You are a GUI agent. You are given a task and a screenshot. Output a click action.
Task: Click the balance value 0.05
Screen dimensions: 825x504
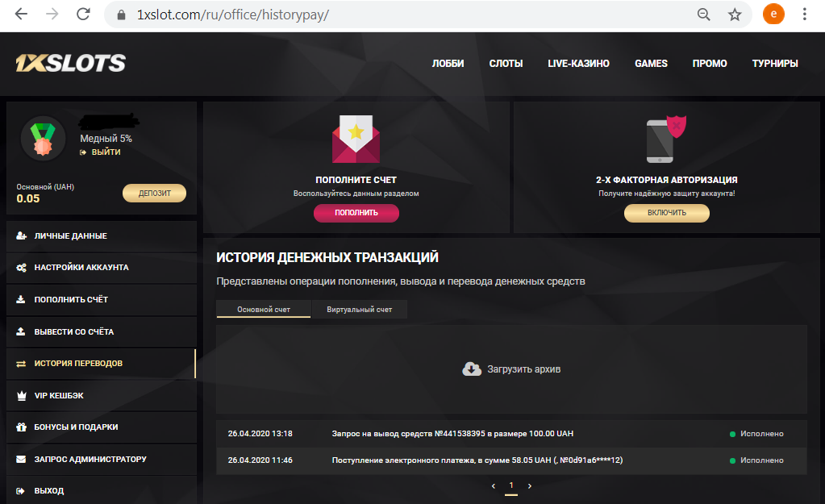click(28, 199)
